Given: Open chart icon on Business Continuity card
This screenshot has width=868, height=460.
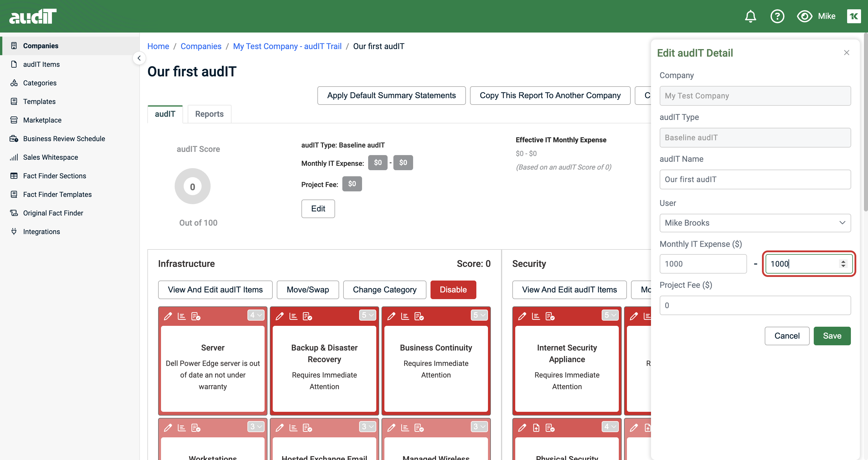Looking at the screenshot, I should (x=405, y=316).
